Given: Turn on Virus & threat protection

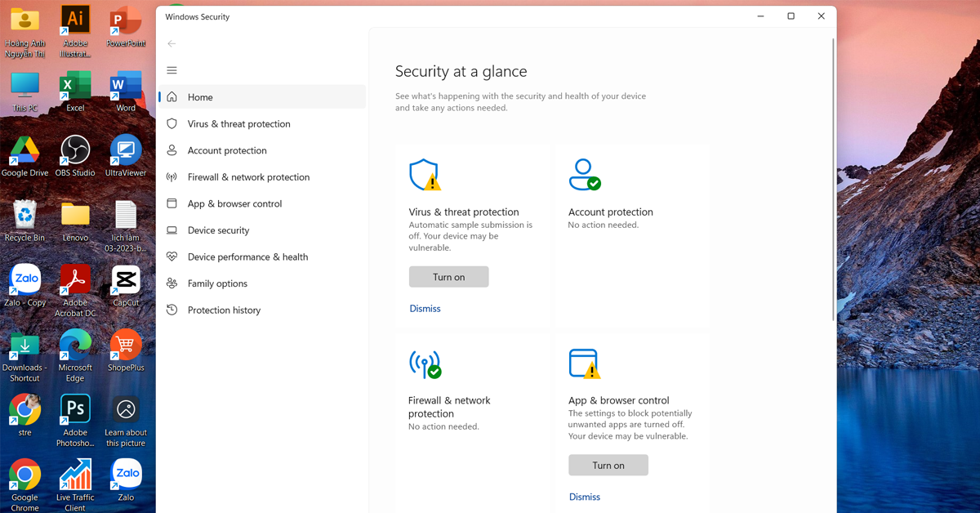Looking at the screenshot, I should click(448, 277).
